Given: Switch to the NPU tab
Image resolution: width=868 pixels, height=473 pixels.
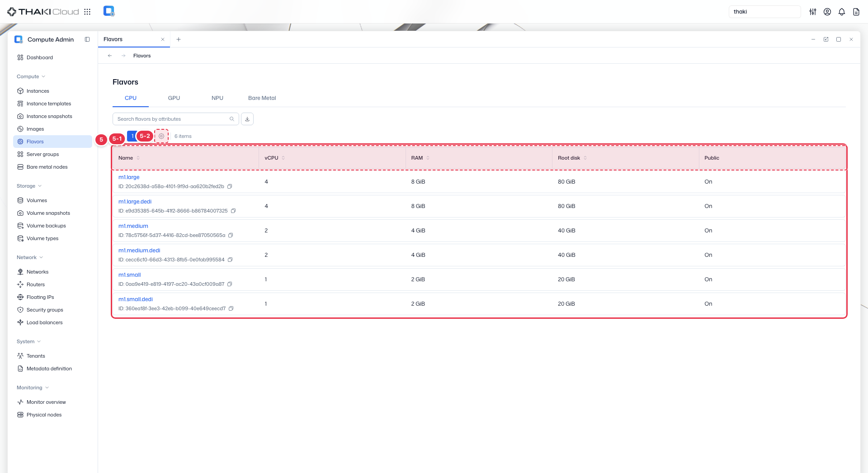Looking at the screenshot, I should (217, 98).
